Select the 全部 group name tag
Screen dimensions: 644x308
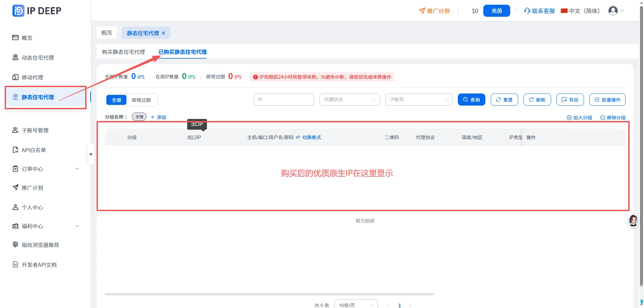pyautogui.click(x=139, y=117)
